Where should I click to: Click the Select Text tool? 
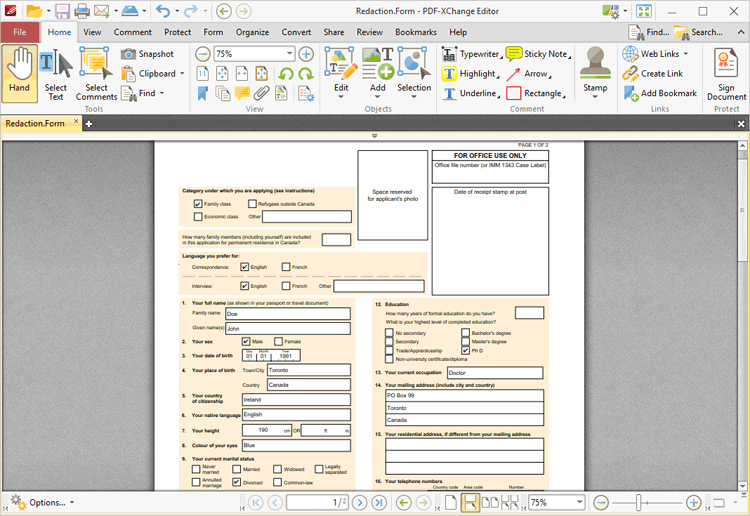[56, 74]
